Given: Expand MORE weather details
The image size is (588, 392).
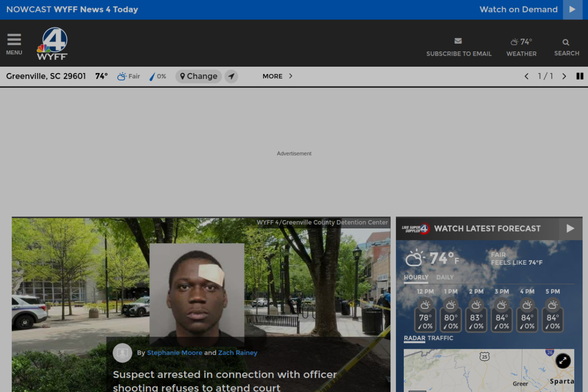Looking at the screenshot, I should 277,76.
